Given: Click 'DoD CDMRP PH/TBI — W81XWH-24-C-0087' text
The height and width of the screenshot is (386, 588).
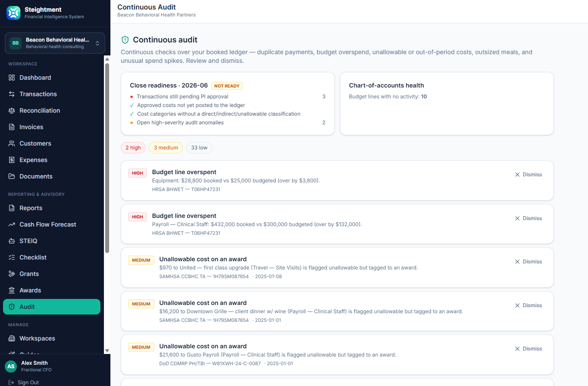Looking at the screenshot, I should pos(210,363).
